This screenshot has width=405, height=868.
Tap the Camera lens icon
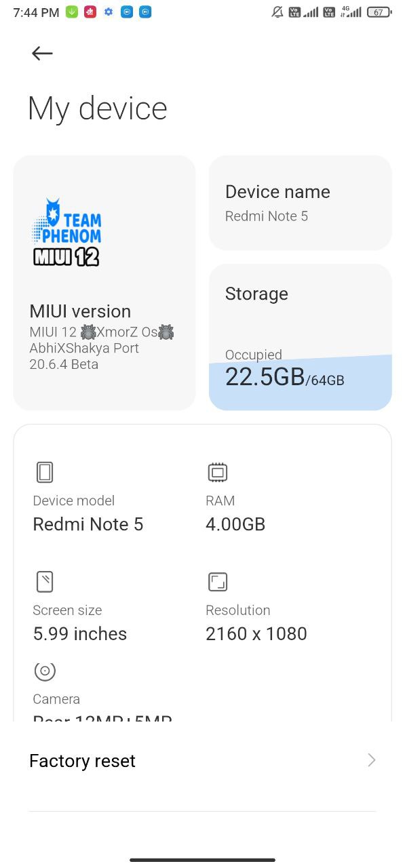45,671
